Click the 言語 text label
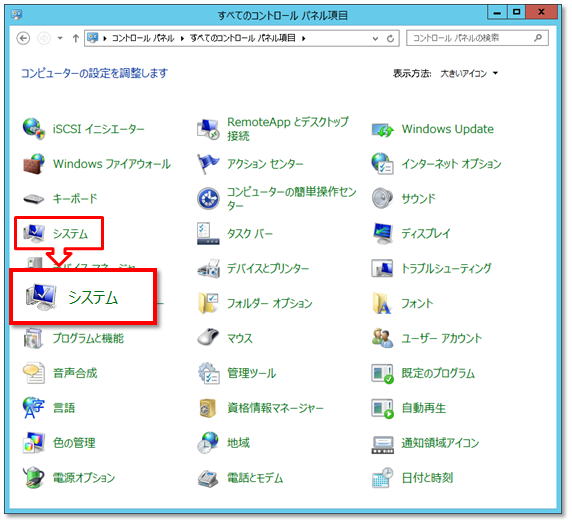 point(64,408)
